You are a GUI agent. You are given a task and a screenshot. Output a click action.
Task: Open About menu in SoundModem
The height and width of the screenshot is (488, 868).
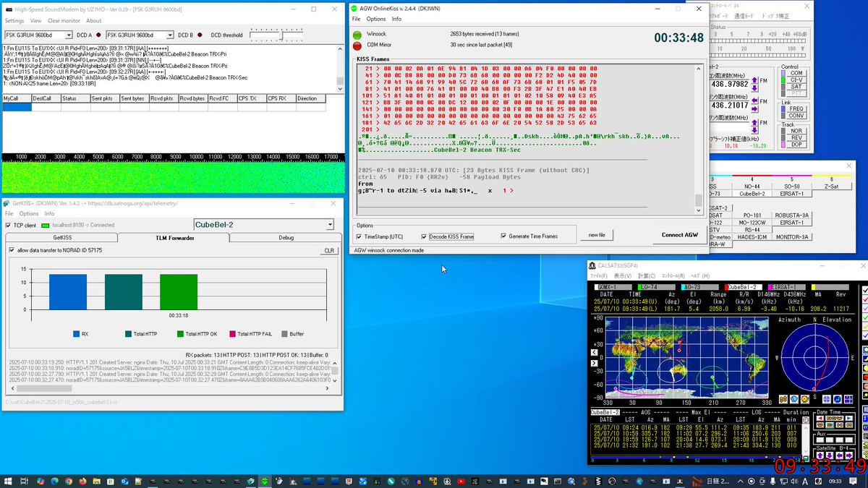[94, 21]
